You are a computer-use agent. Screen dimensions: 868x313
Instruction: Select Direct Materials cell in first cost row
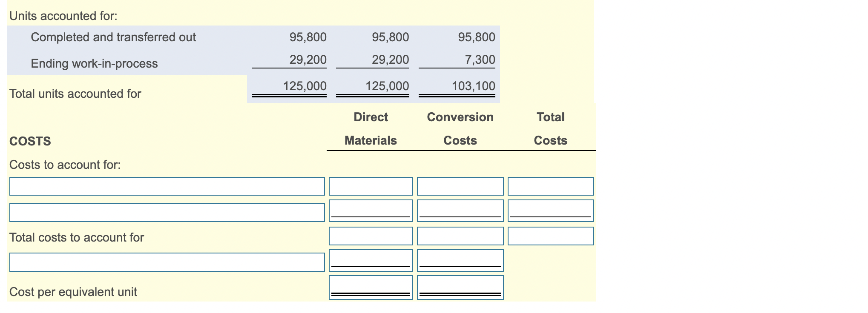coord(371,186)
